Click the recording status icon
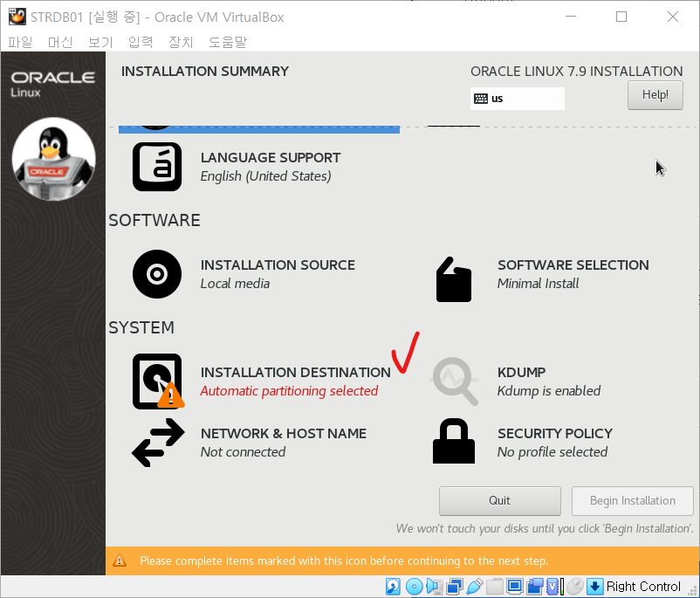The height and width of the screenshot is (598, 700). tap(535, 587)
